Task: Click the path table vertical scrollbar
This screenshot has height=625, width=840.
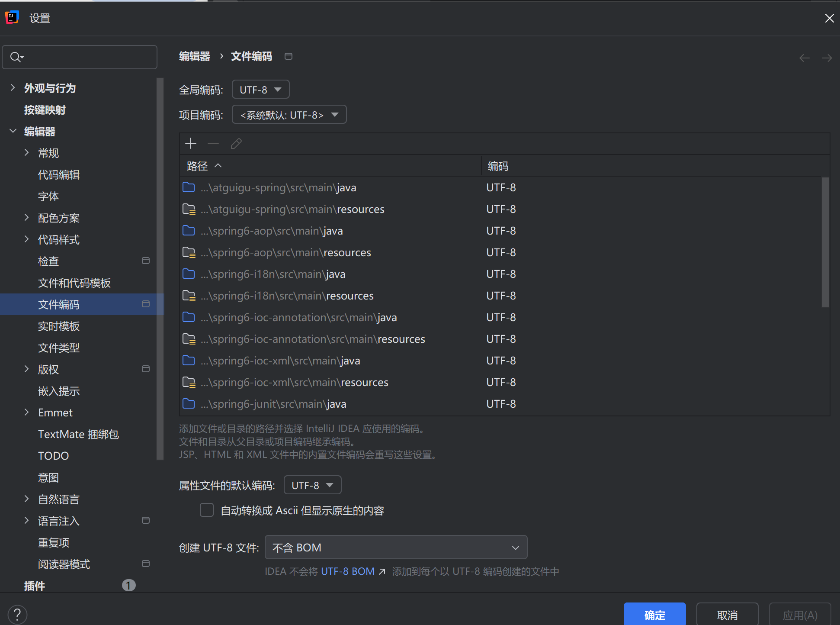Action: pyautogui.click(x=825, y=242)
